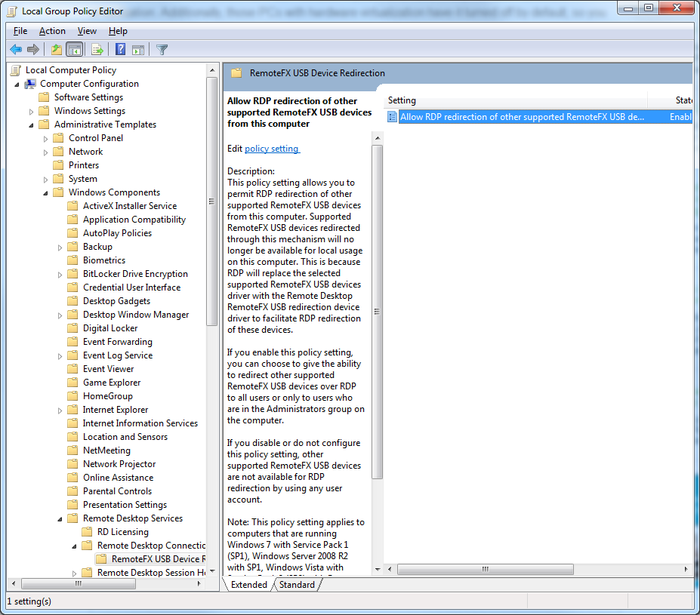Click the Forward arrow toolbar button
The width and height of the screenshot is (700, 615).
[x=32, y=50]
